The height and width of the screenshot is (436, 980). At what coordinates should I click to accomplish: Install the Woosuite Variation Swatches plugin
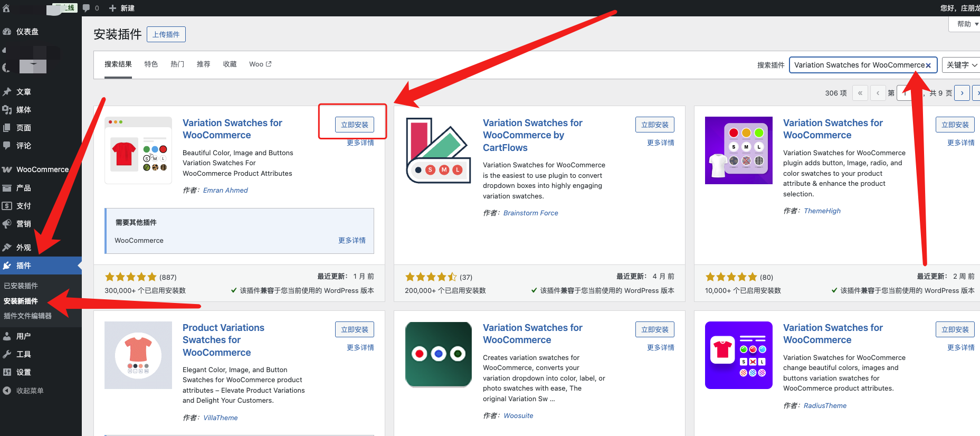(x=655, y=329)
